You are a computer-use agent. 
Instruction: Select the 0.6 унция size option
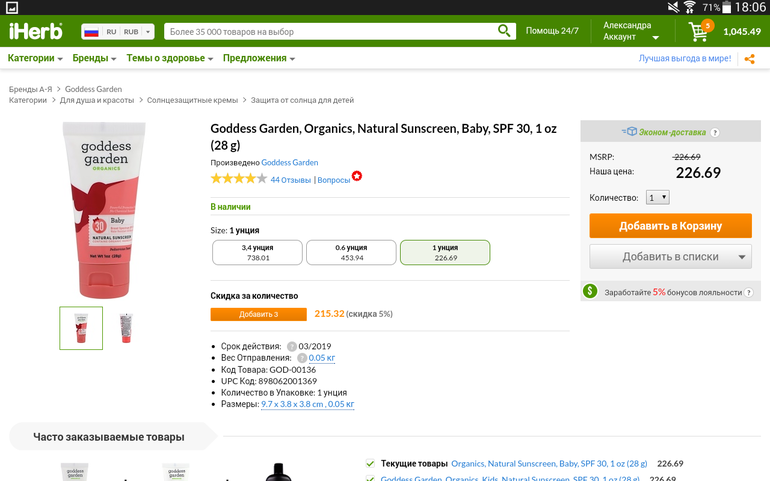pos(350,252)
